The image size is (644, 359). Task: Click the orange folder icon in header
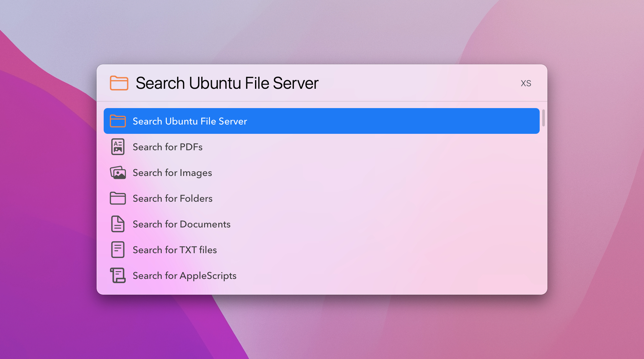(119, 83)
